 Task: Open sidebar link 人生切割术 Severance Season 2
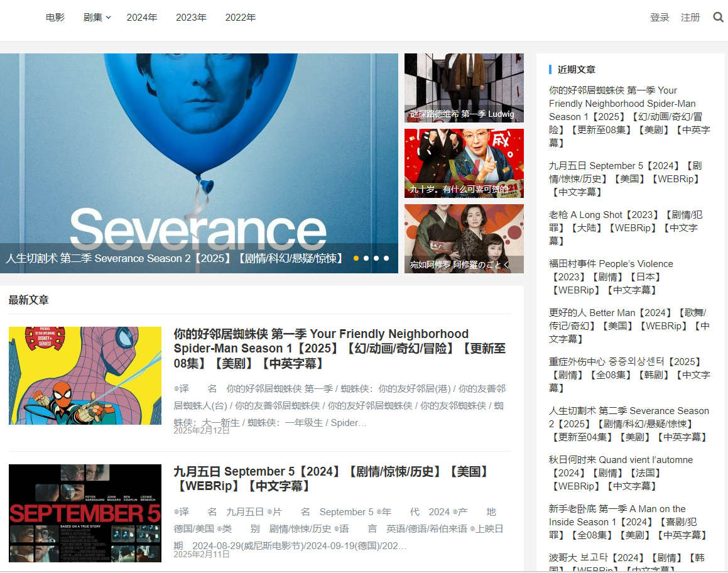(629, 424)
